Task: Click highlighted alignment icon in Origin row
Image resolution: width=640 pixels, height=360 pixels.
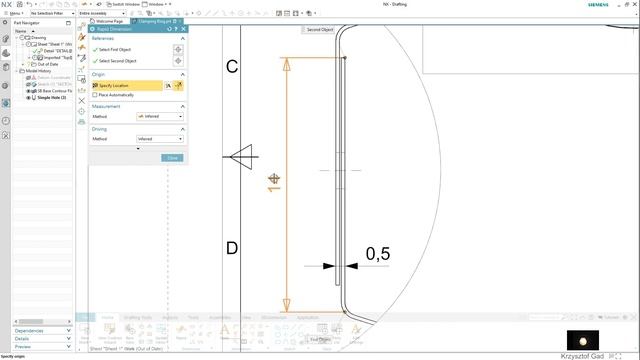Action: (178, 85)
